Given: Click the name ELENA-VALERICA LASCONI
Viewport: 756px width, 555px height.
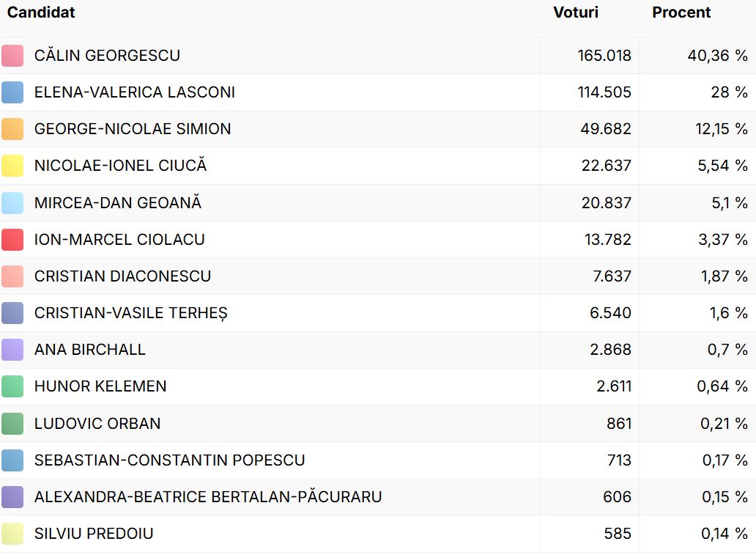Looking at the screenshot, I should [x=135, y=92].
